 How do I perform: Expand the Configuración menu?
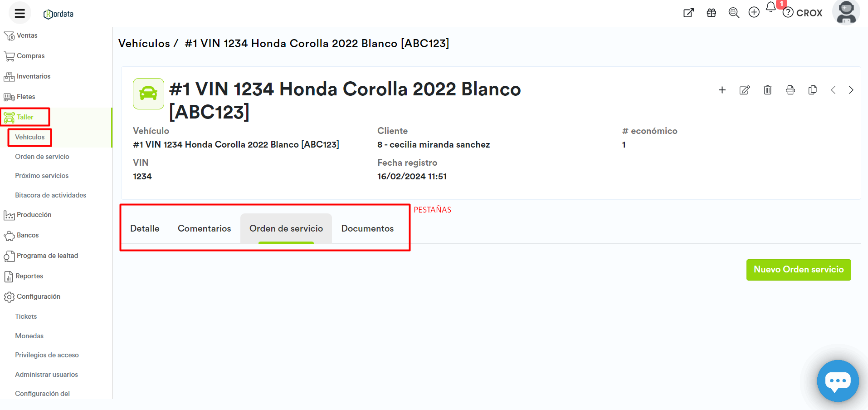[x=38, y=296]
